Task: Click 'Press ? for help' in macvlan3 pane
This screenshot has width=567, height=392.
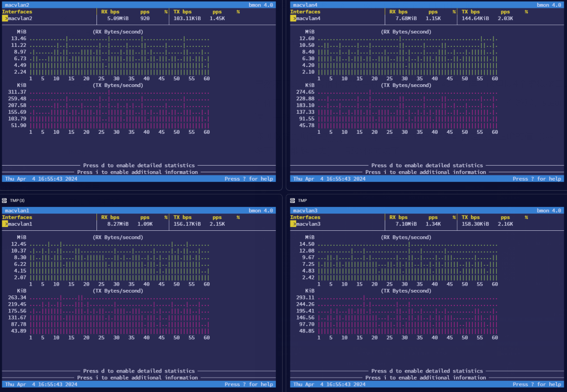Action: pyautogui.click(x=537, y=384)
